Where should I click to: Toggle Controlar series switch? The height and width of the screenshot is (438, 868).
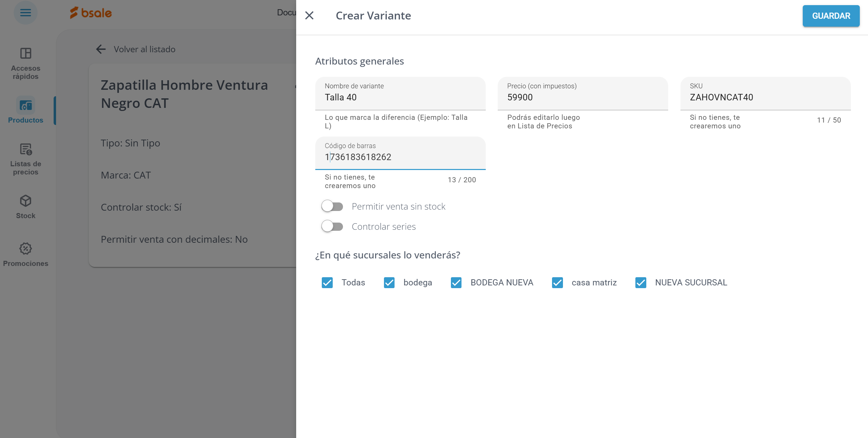[332, 226]
